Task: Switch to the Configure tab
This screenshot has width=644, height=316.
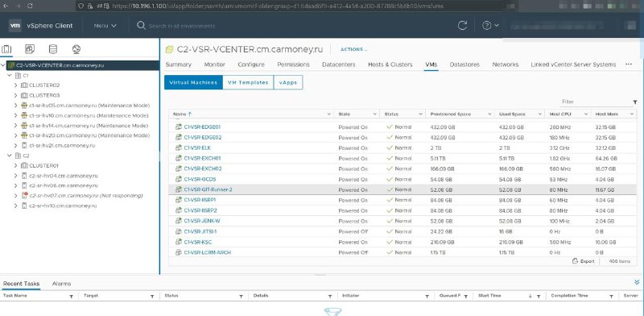Action: [251, 64]
